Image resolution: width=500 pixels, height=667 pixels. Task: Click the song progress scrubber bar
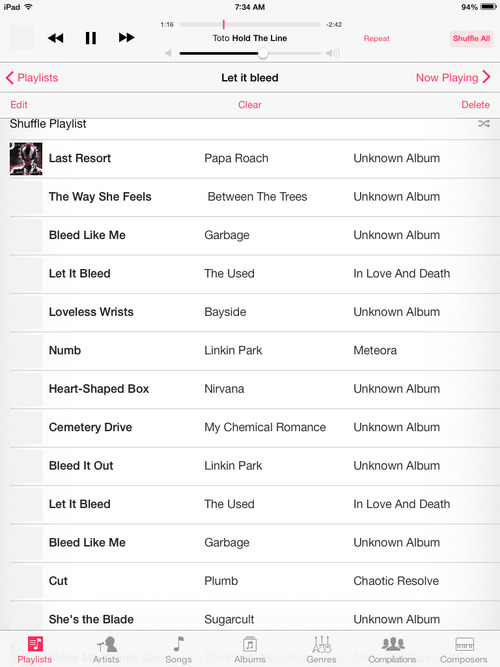[250, 24]
